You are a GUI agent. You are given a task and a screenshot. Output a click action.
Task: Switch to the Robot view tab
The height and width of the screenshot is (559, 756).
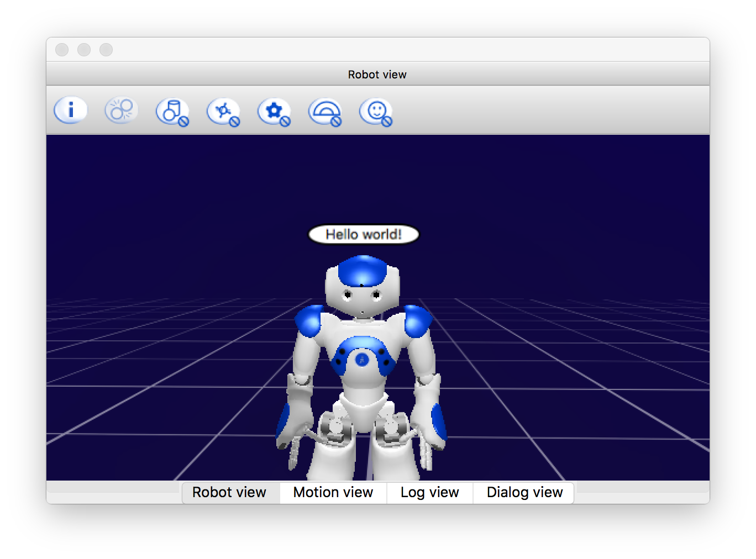click(230, 492)
